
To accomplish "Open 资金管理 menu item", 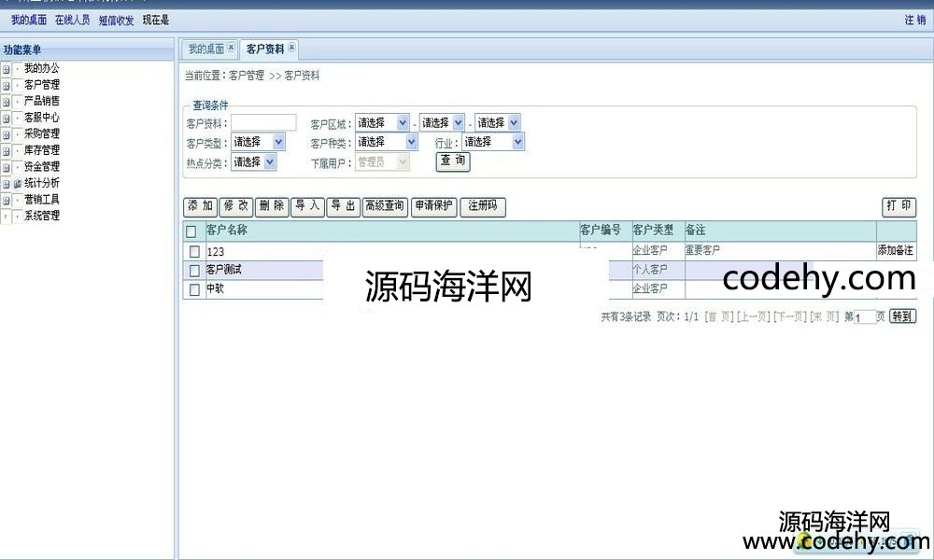I will (42, 167).
